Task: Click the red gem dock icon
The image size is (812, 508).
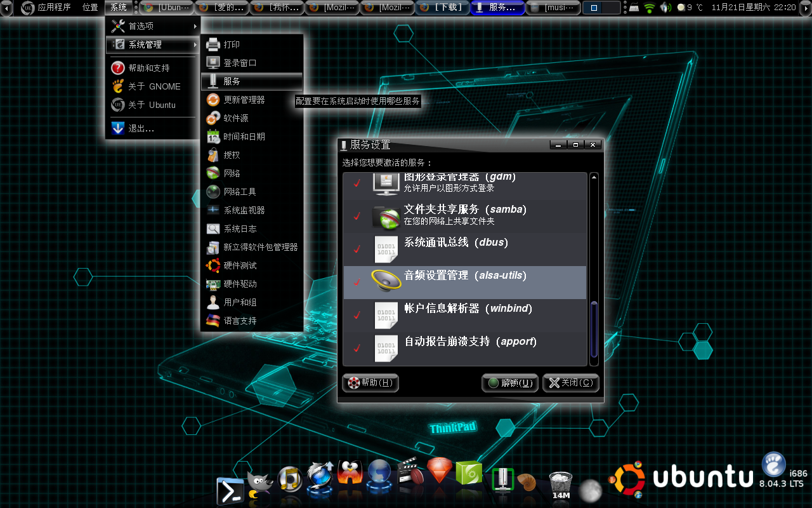Action: pos(440,471)
